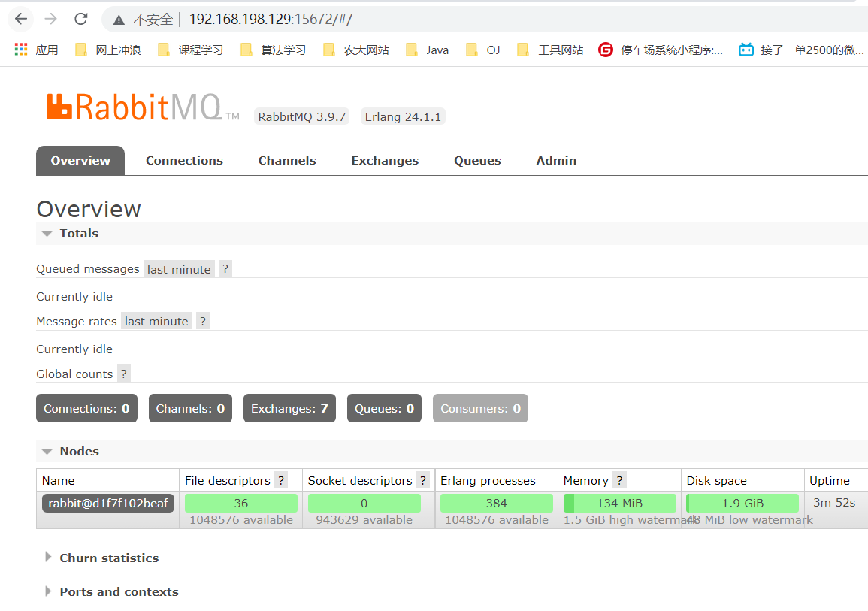Image resolution: width=868 pixels, height=611 pixels.
Task: Switch to the Overview tab
Action: 80,161
